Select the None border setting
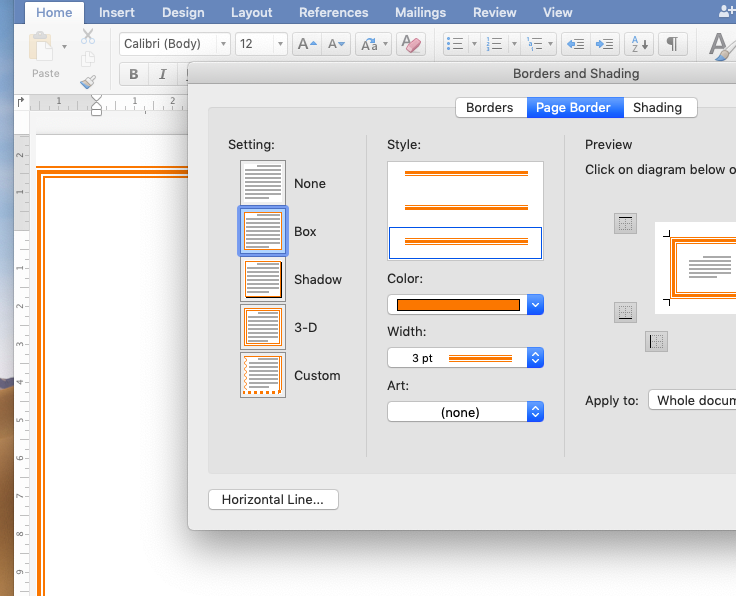 click(263, 183)
